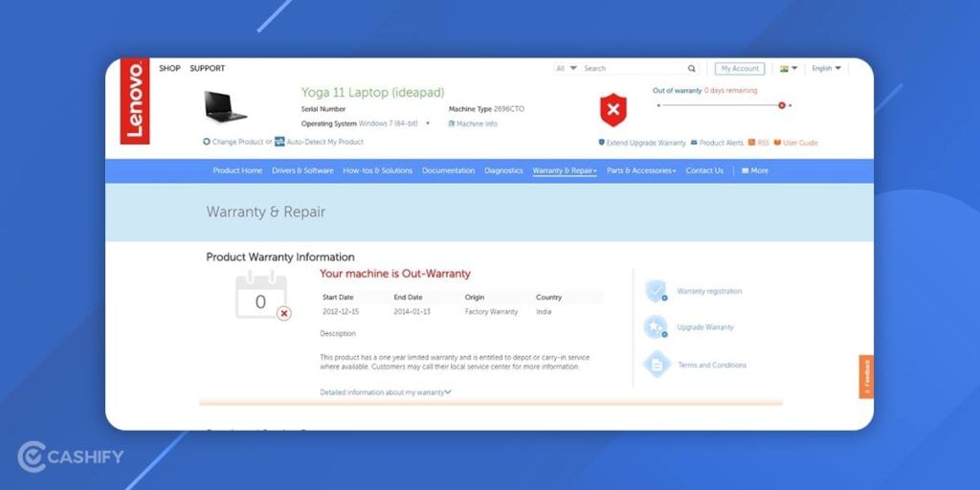Open the SHOP menu
The width and height of the screenshot is (980, 490).
pos(169,68)
